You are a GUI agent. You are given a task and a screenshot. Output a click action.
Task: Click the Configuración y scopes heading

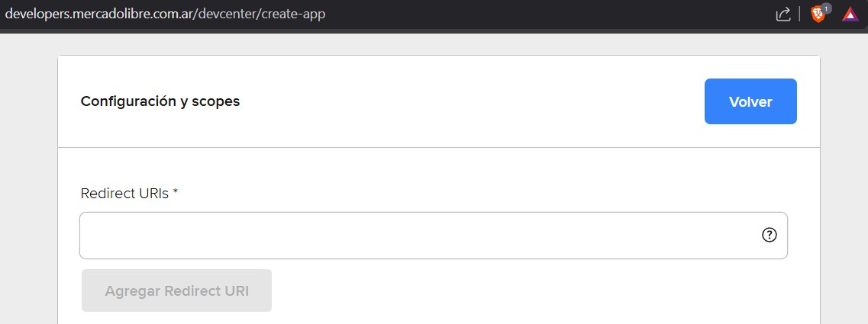point(160,101)
